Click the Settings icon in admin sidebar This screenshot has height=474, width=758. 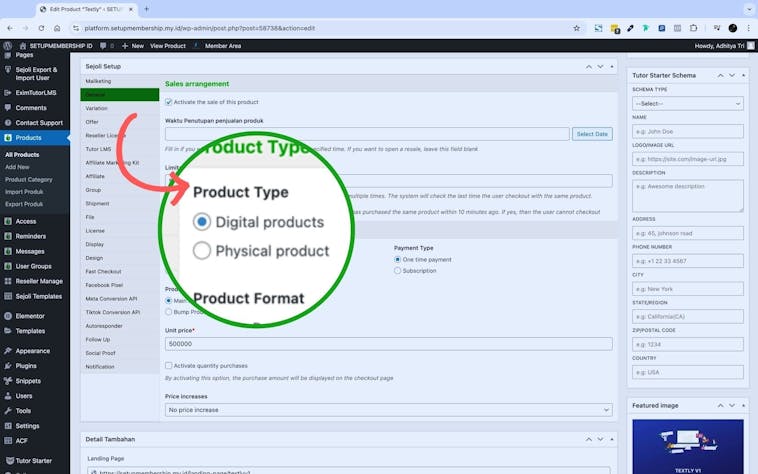[8, 426]
